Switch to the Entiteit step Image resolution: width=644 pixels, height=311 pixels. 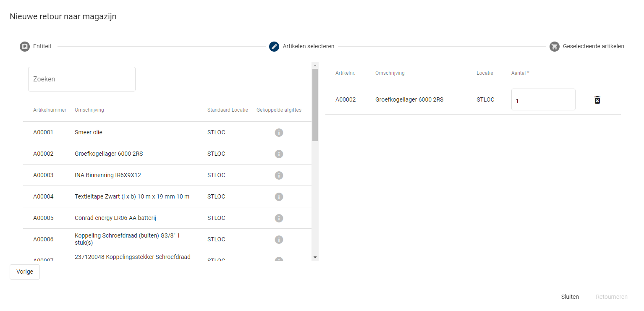pos(42,47)
